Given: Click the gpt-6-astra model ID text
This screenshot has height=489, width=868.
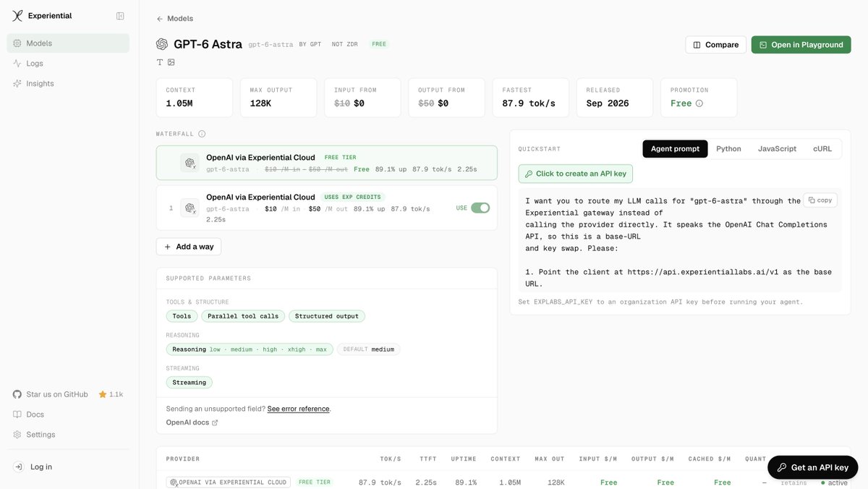Looking at the screenshot, I should (271, 45).
